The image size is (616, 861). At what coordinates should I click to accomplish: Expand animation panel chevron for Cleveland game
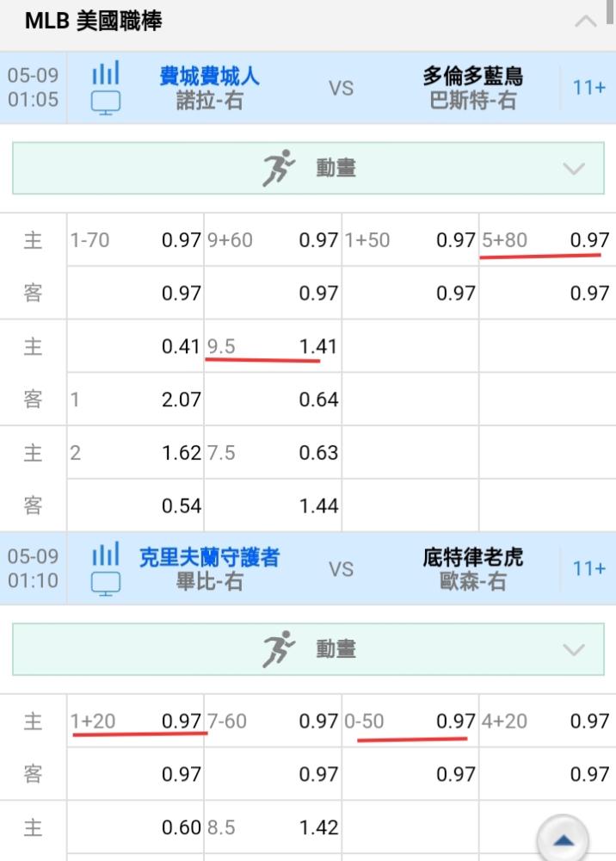coord(574,650)
